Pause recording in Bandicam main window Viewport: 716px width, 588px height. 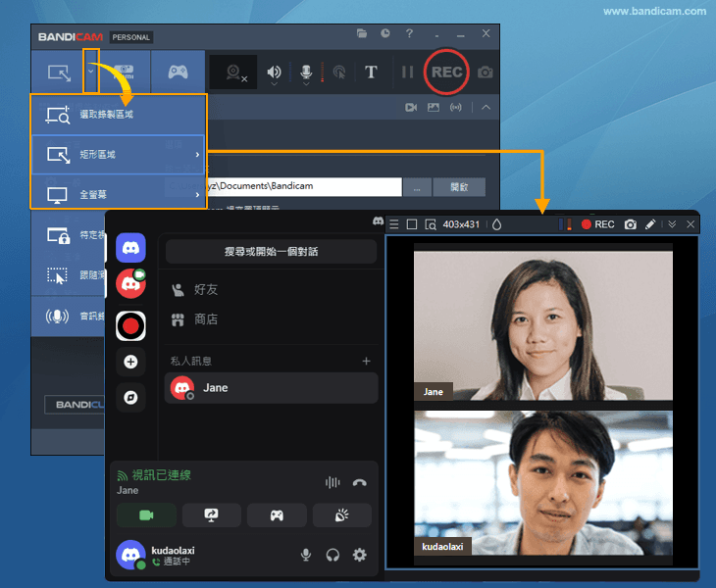(407, 73)
